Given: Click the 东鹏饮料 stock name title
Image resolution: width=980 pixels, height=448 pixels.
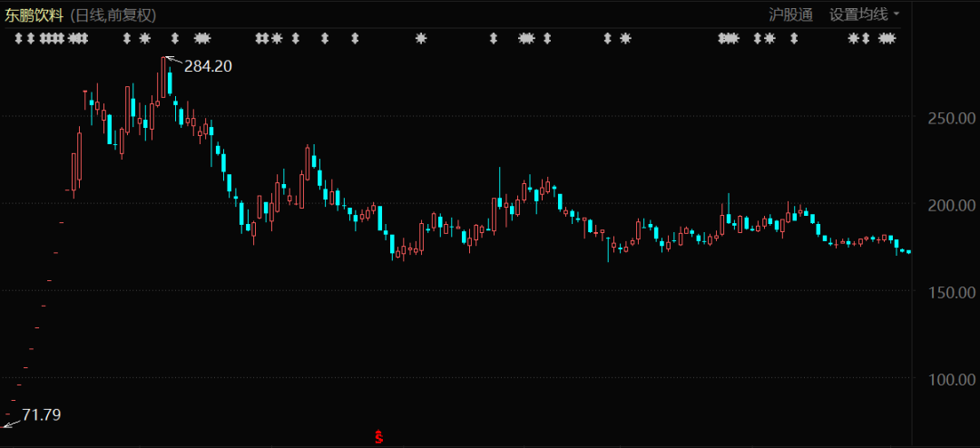Looking at the screenshot, I should 33,15.
